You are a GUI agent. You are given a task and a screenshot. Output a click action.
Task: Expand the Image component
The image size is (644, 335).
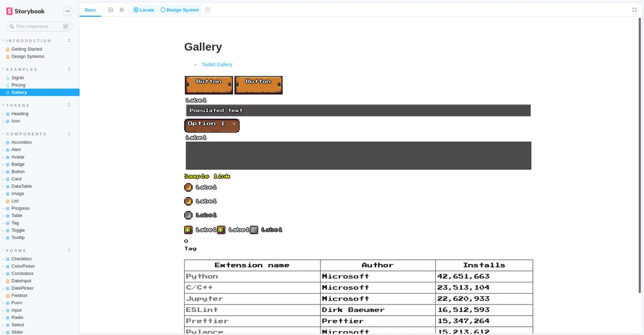pos(18,193)
